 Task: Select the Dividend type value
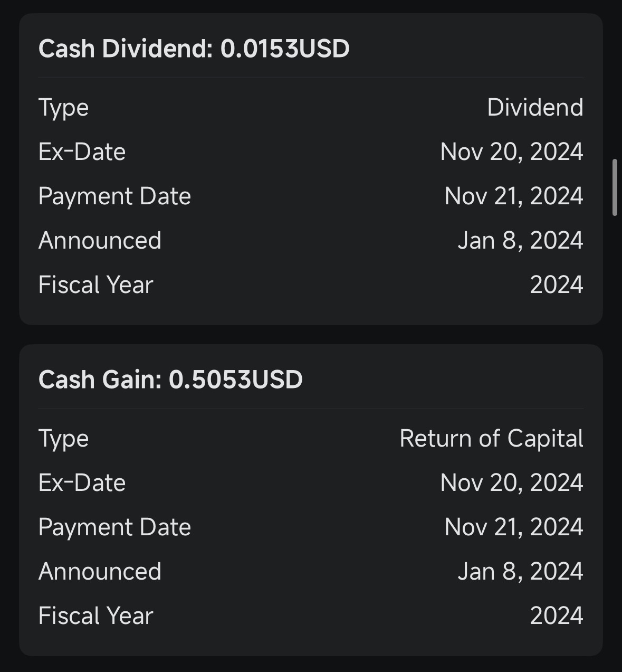(x=535, y=108)
